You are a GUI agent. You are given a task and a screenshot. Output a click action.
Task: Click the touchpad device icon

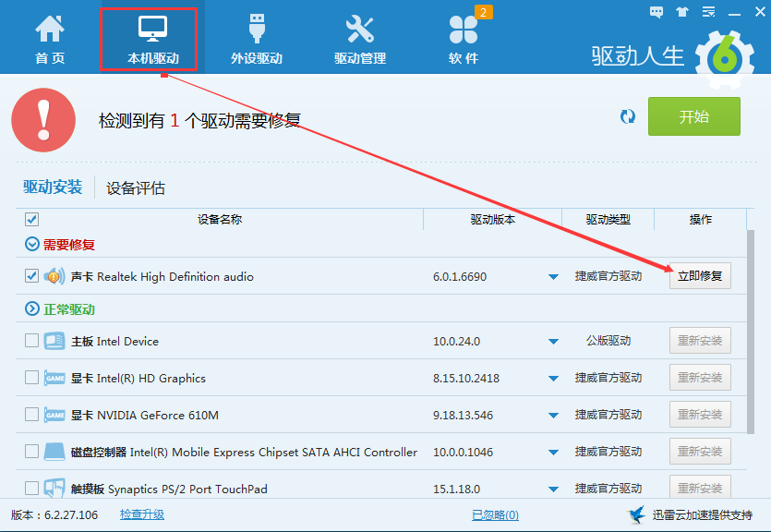54,488
